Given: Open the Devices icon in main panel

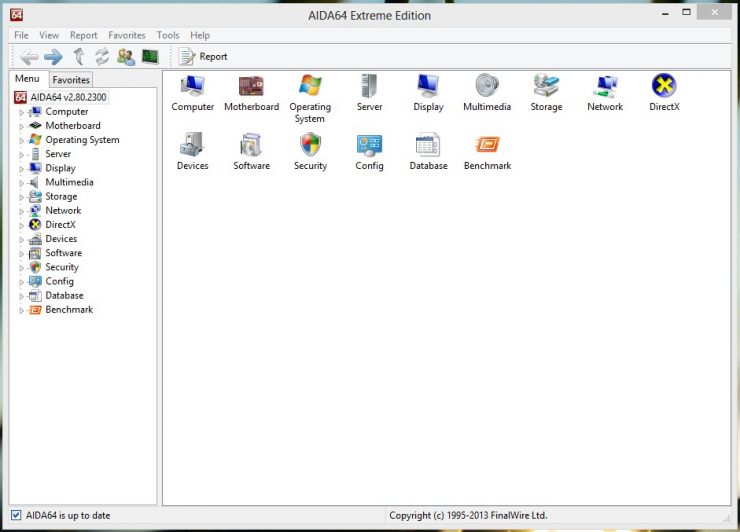Looking at the screenshot, I should tap(192, 144).
